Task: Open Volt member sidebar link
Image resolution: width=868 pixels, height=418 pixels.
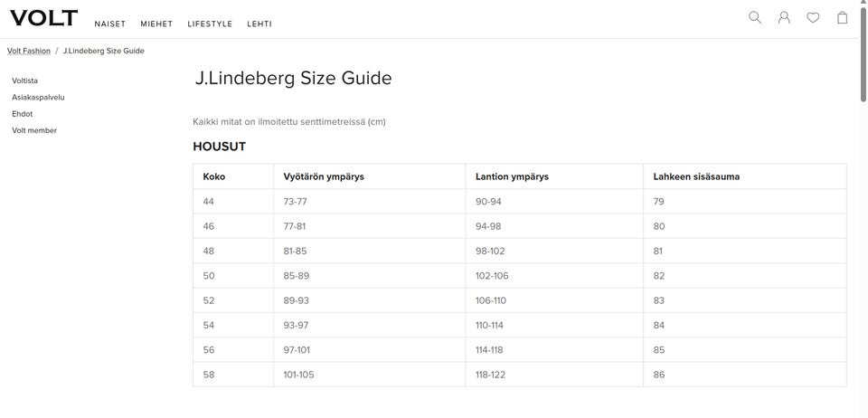Action: (x=34, y=130)
